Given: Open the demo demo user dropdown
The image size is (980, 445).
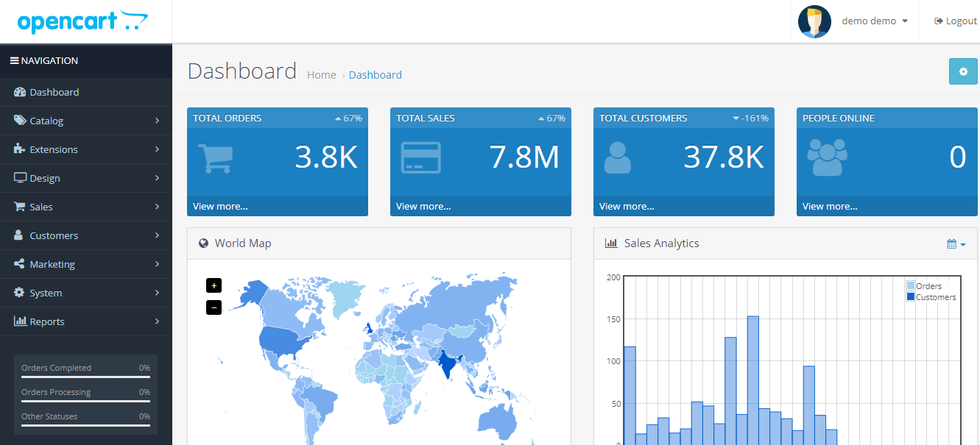Looking at the screenshot, I should click(x=874, y=21).
